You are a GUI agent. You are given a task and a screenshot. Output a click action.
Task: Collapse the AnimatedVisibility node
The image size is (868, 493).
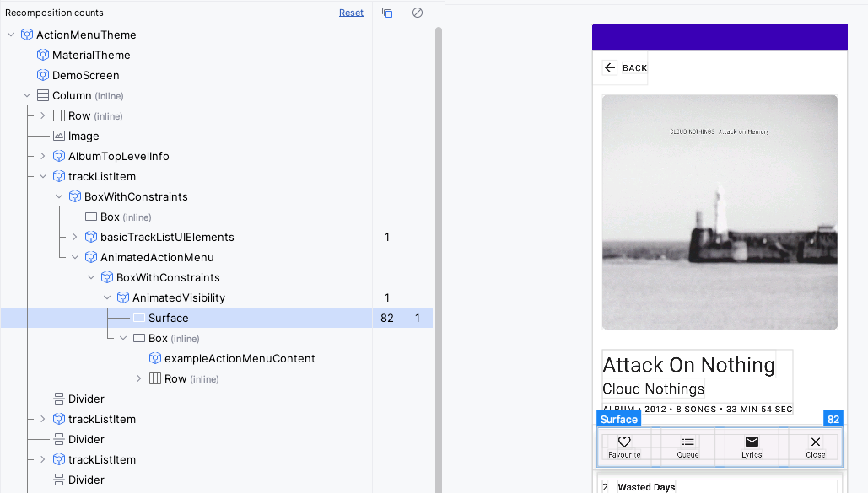pyautogui.click(x=107, y=297)
